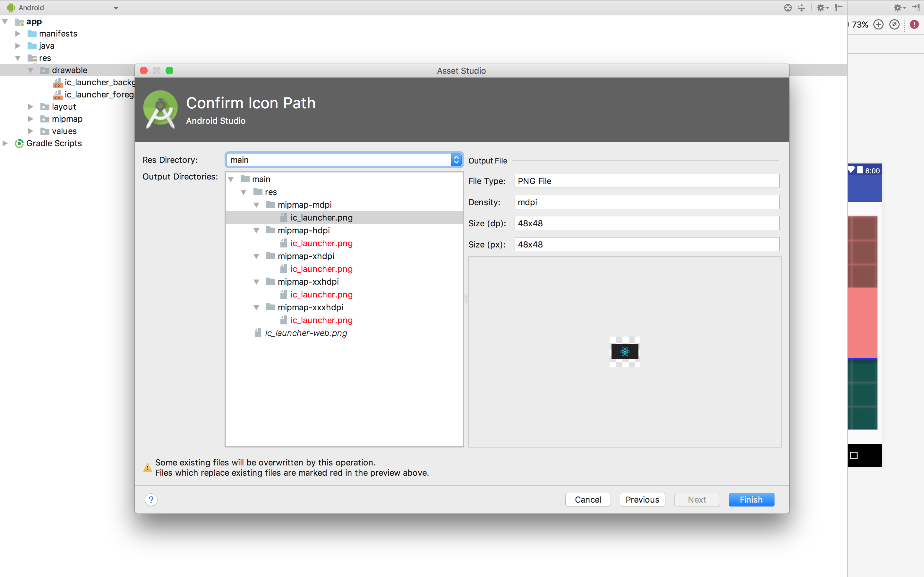The width and height of the screenshot is (924, 577).
Task: Click the Cancel button
Action: [x=588, y=499]
